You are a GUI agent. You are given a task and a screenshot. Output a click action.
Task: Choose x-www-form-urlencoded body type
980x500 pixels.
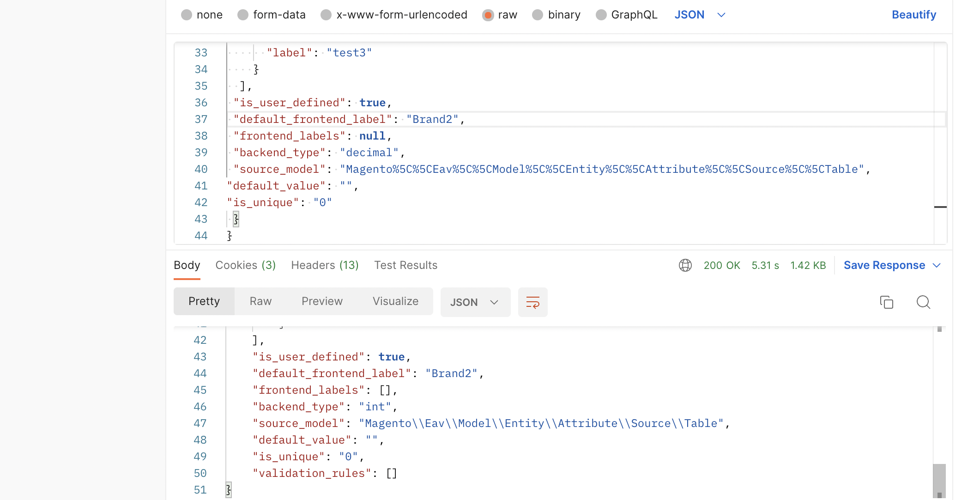pos(326,15)
